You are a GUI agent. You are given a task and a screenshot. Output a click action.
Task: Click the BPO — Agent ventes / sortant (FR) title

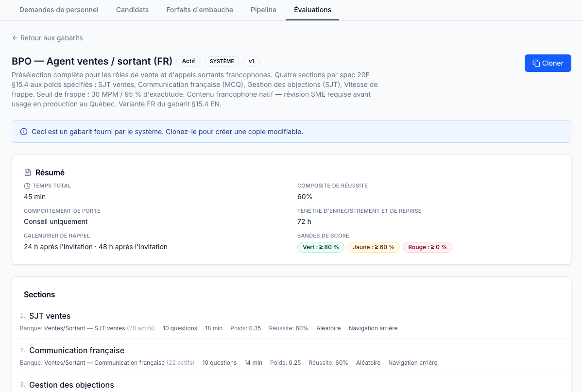pyautogui.click(x=92, y=61)
